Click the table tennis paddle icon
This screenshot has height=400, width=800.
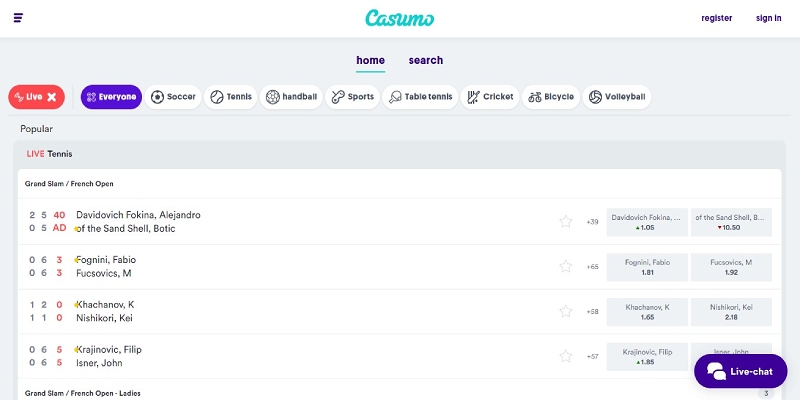tap(395, 97)
